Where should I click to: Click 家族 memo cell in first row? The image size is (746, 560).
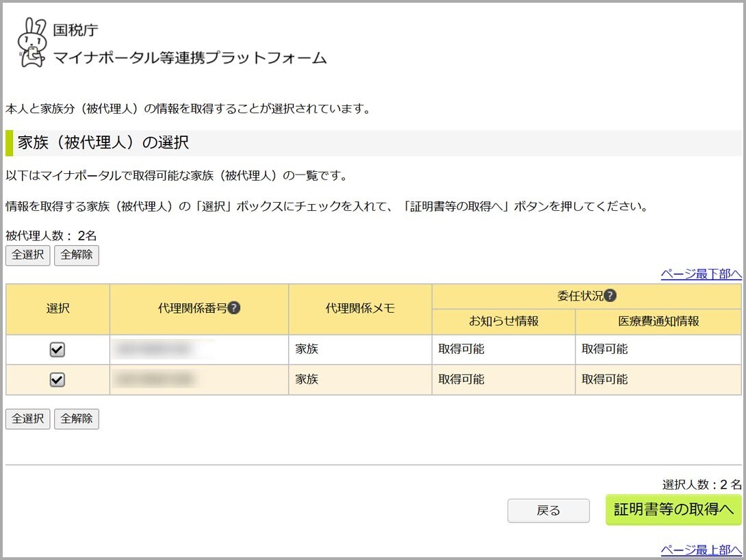(360, 350)
